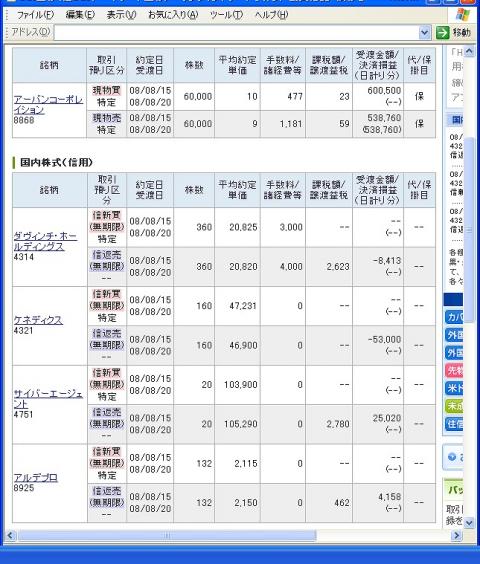Click the horizontal scrollbar thumb
The image size is (480, 564).
(167, 535)
